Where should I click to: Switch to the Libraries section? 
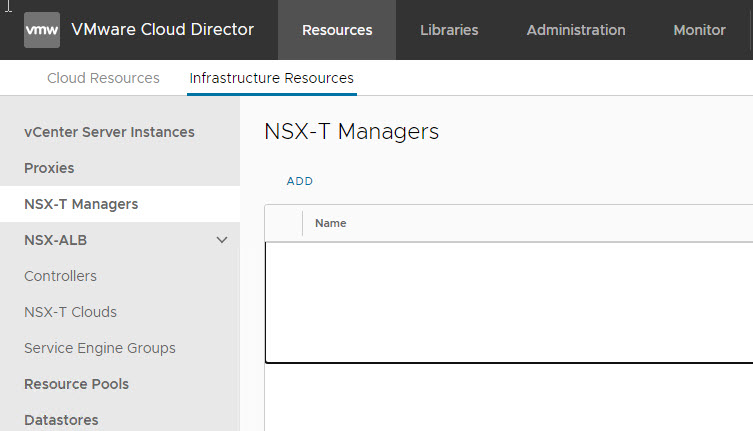(x=449, y=30)
